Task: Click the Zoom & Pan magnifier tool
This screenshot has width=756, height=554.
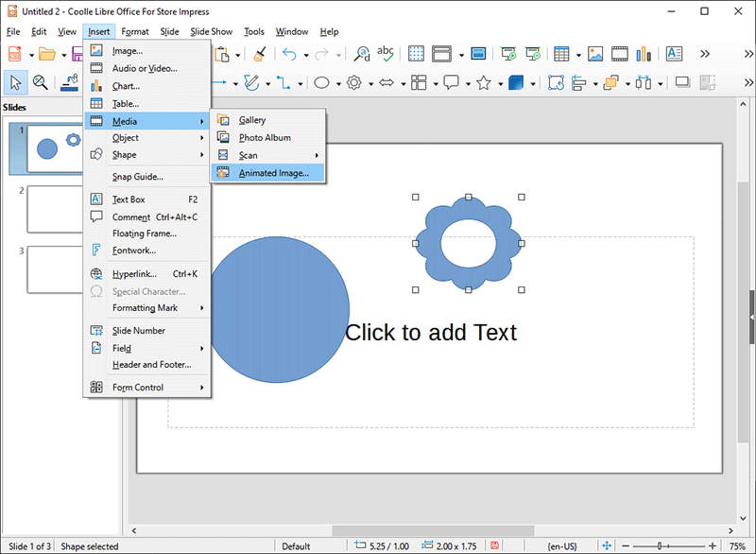Action: coord(41,83)
